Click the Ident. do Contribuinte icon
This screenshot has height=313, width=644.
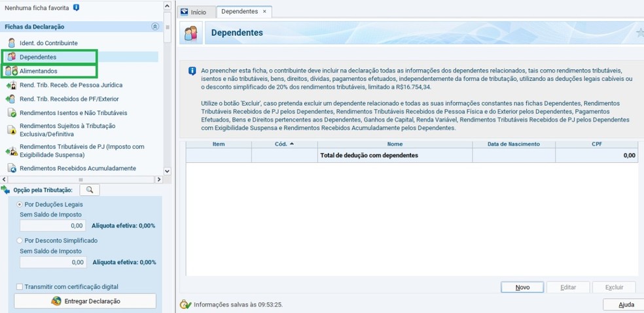(11, 43)
